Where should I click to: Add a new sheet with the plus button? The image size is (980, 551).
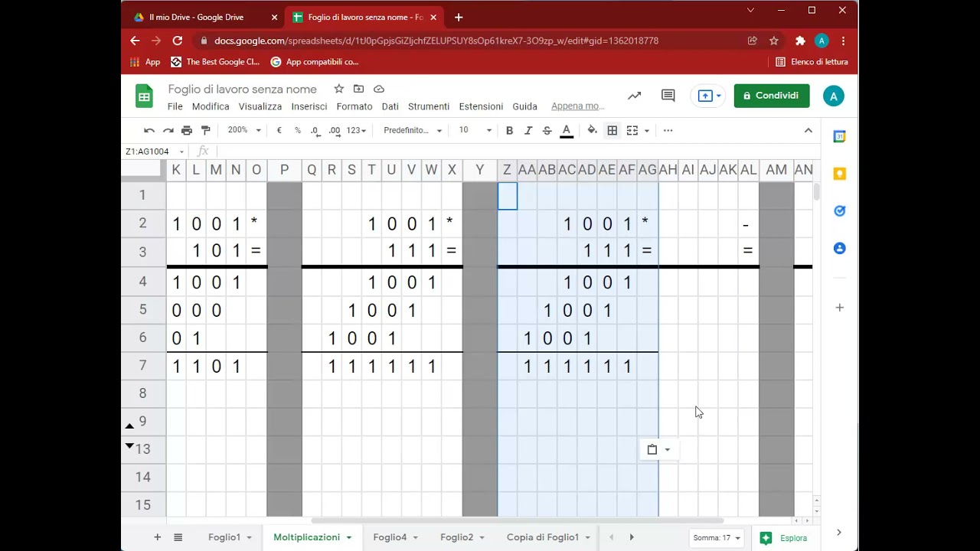click(157, 537)
